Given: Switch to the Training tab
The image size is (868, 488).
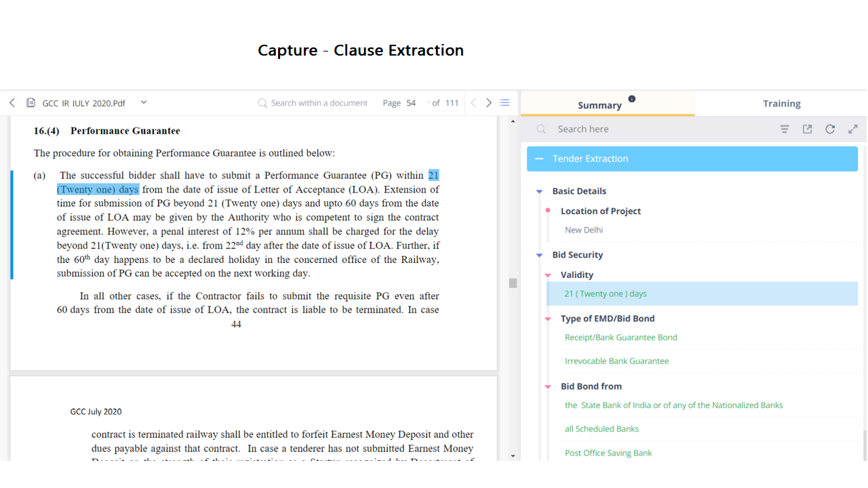Looking at the screenshot, I should point(781,104).
